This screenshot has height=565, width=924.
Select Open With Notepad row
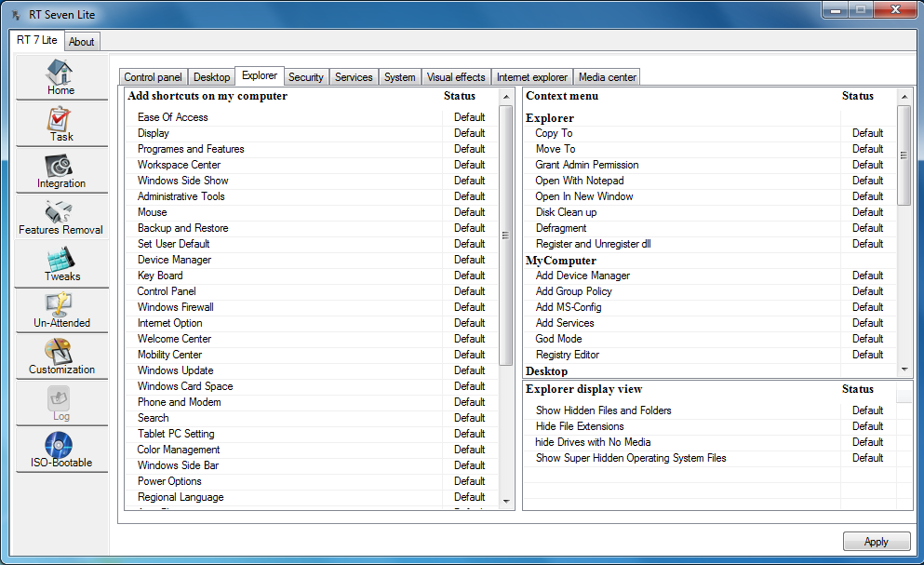(710, 181)
